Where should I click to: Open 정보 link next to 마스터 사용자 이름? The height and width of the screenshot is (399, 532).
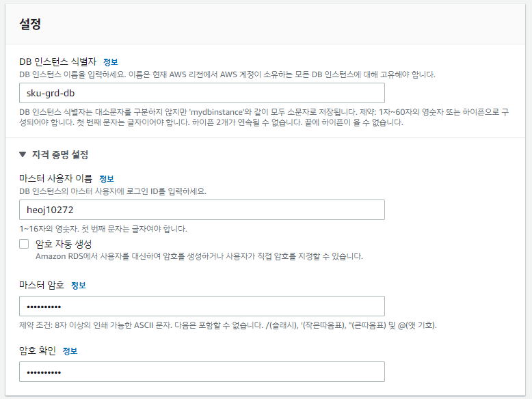click(x=107, y=178)
